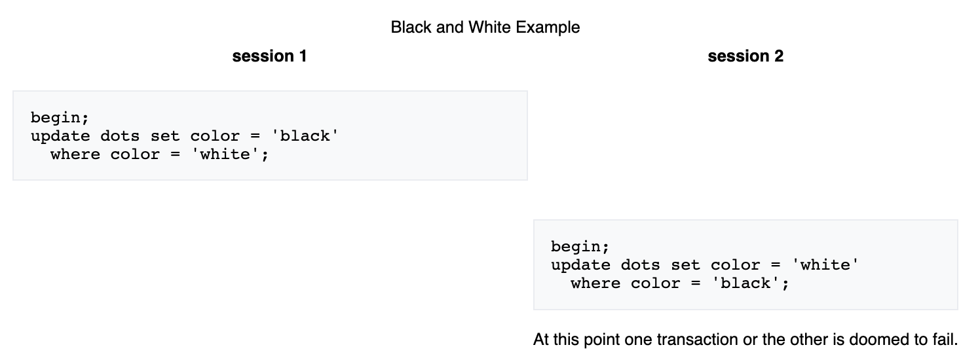Click the 'white' string in session 2 update line
The height and width of the screenshot is (360, 980).
pyautogui.click(x=825, y=265)
